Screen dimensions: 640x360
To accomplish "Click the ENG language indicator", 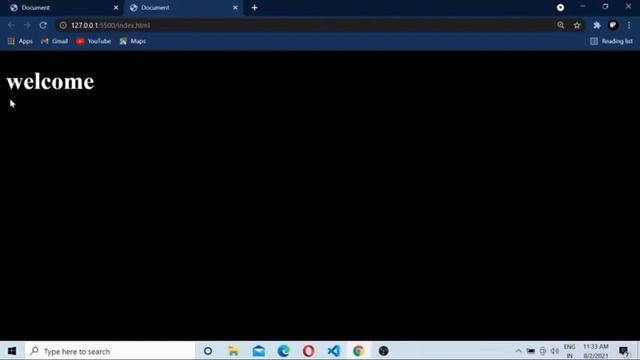I will click(569, 351).
